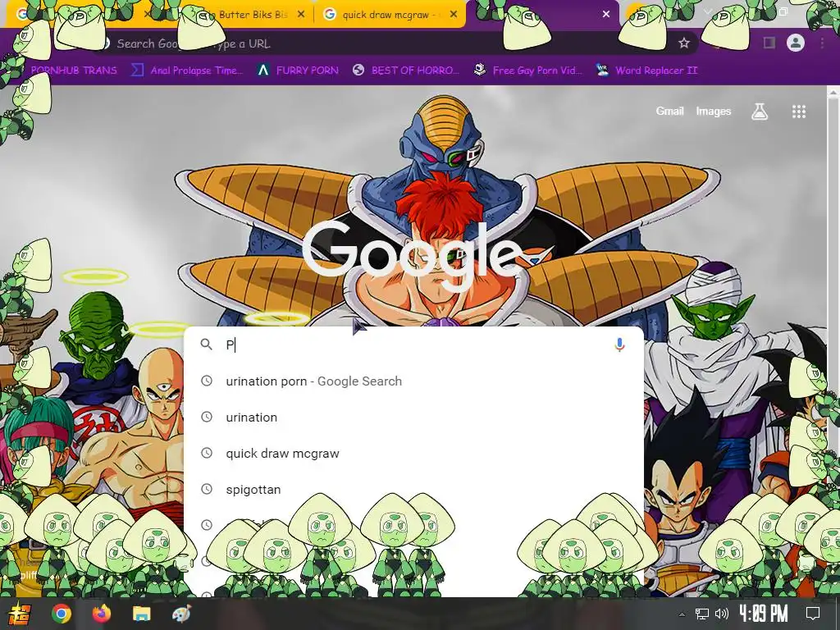
Task: Toggle the browser side panel icon
Action: pos(769,43)
